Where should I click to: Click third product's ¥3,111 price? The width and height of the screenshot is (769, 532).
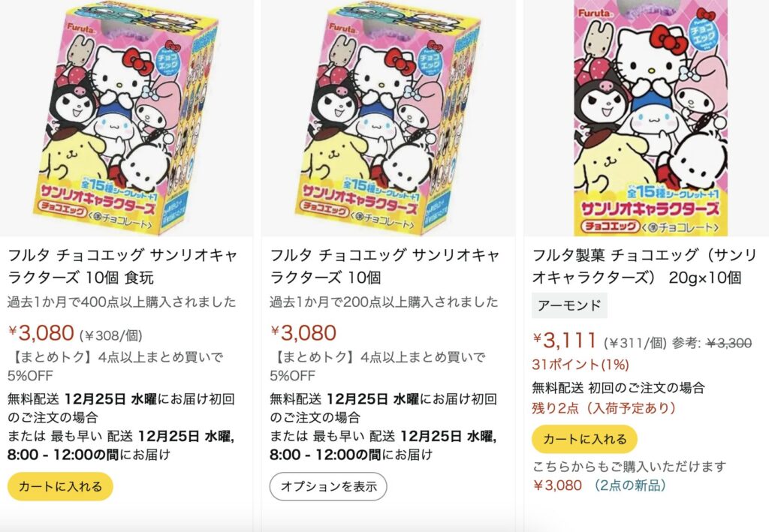(565, 339)
